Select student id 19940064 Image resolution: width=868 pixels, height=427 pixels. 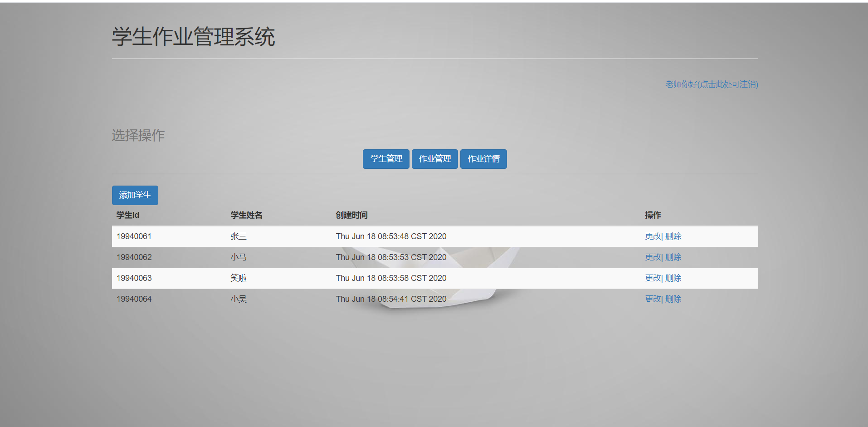pyautogui.click(x=134, y=299)
